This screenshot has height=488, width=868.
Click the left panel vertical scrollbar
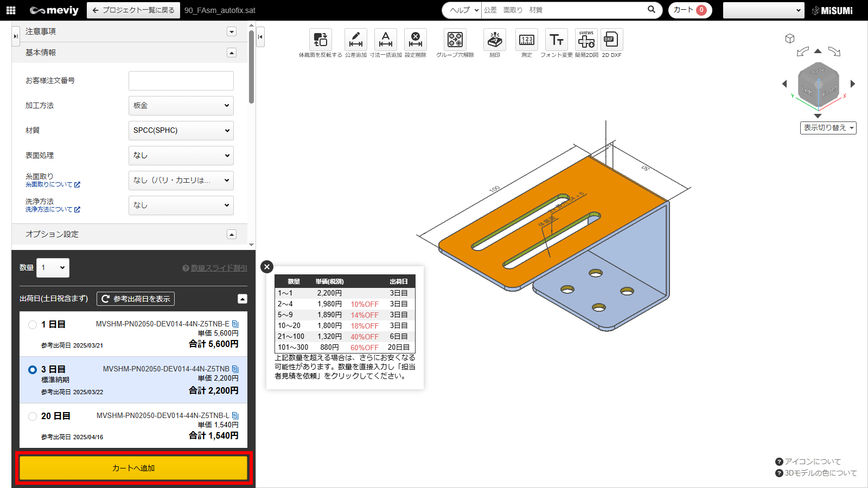coord(251,66)
